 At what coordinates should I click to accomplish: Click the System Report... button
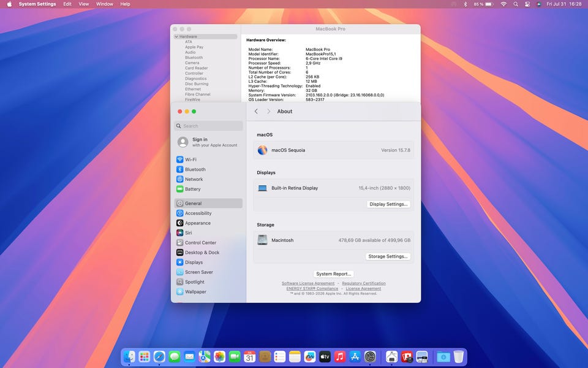(x=333, y=274)
